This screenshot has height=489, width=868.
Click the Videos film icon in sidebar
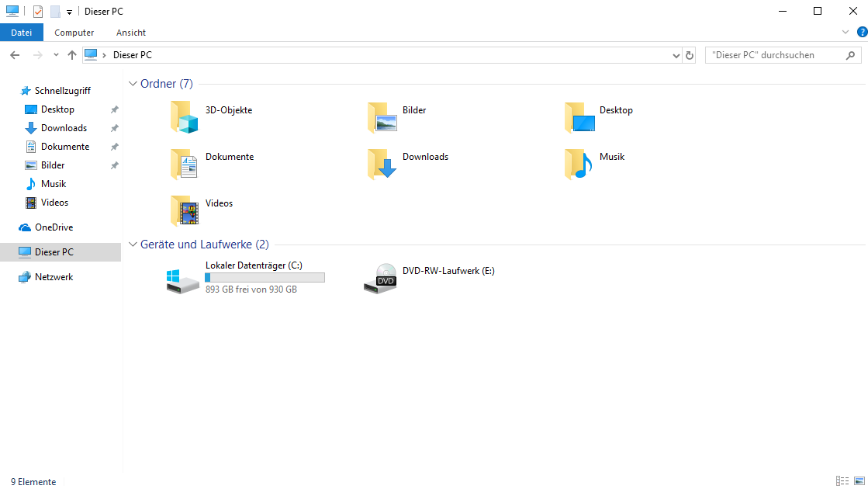tap(31, 203)
